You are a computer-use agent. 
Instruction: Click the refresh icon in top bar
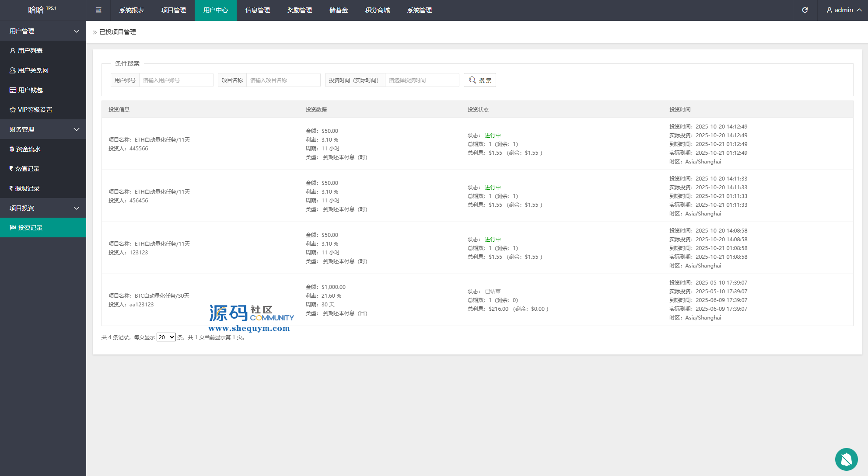point(805,10)
